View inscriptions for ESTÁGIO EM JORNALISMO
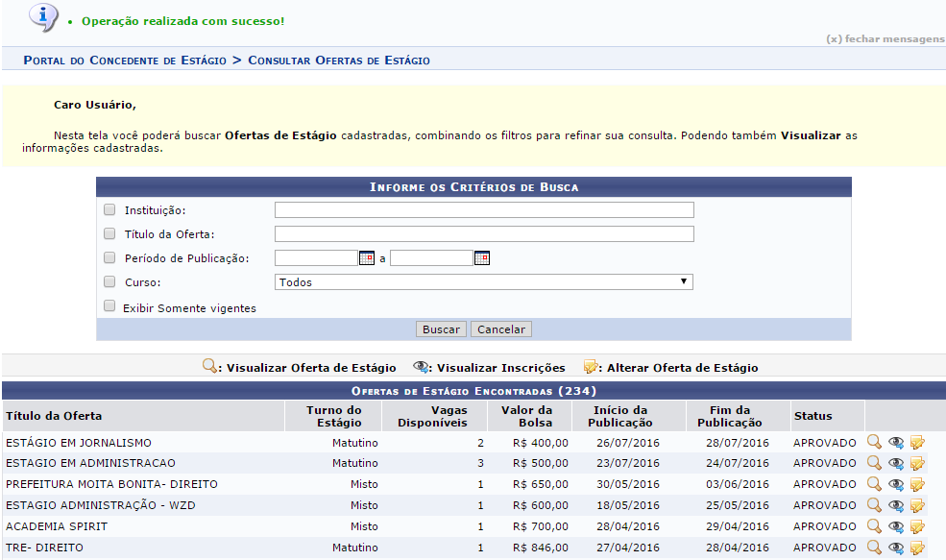This screenshot has height=560, width=946. coord(896,442)
